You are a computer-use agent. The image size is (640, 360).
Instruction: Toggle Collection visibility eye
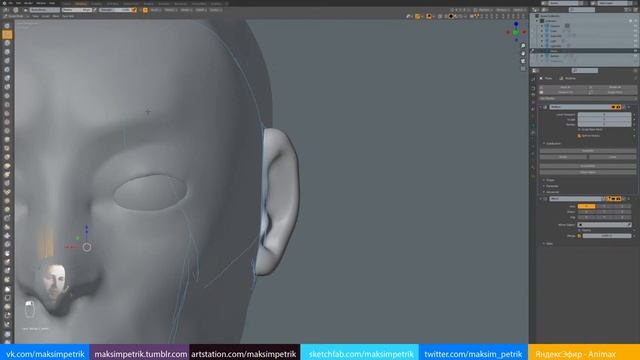click(635, 20)
